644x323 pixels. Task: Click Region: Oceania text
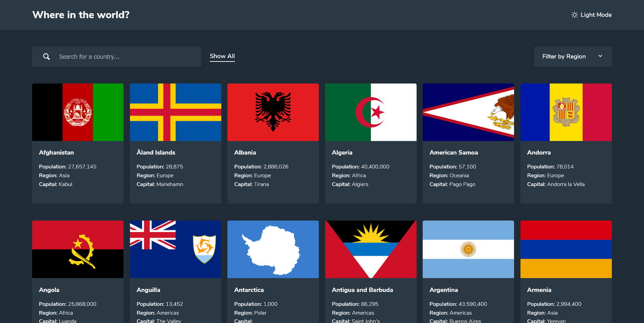click(x=449, y=176)
